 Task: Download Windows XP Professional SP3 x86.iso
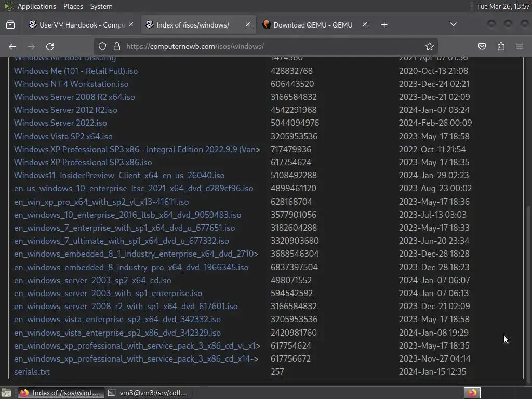(83, 162)
